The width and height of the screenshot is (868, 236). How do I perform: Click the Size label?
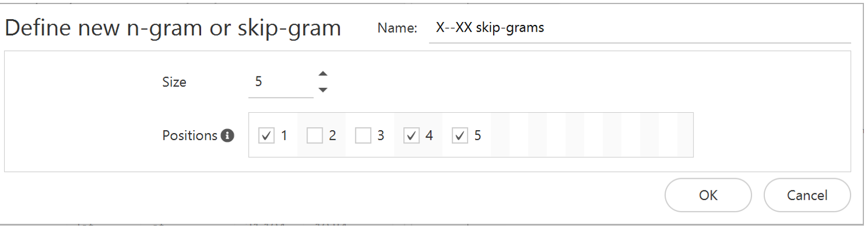coord(174,82)
